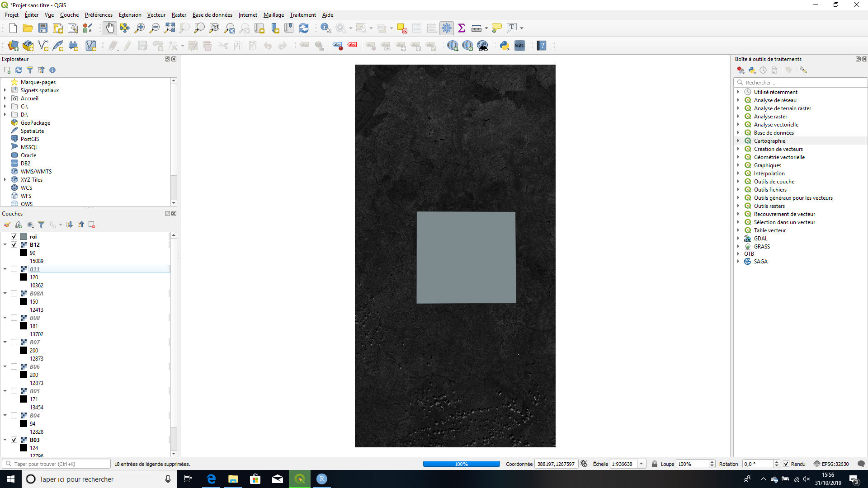Expand the SAGA toolbox group
This screenshot has width=868, height=488.
(x=738, y=262)
